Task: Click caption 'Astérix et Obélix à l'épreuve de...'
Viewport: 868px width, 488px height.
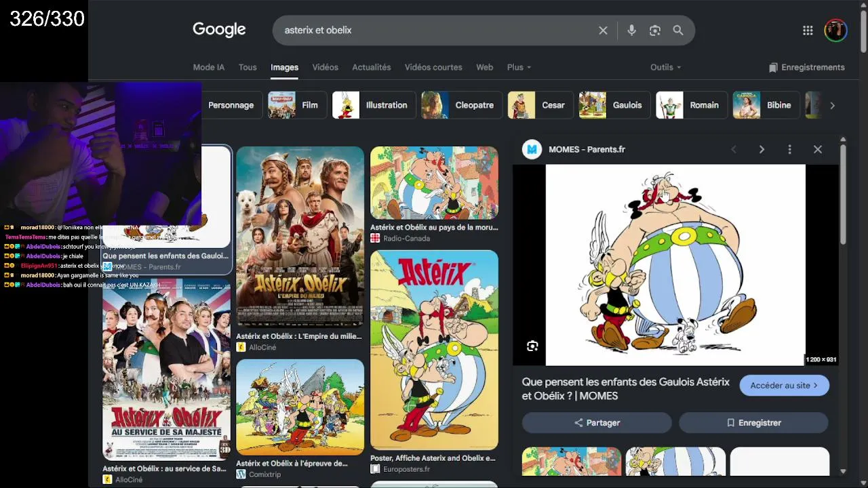Action: 292,464
